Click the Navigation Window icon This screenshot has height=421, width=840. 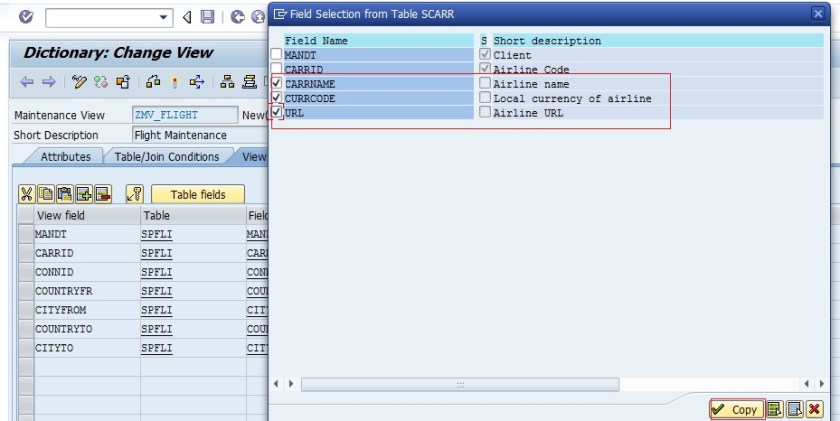tap(249, 82)
